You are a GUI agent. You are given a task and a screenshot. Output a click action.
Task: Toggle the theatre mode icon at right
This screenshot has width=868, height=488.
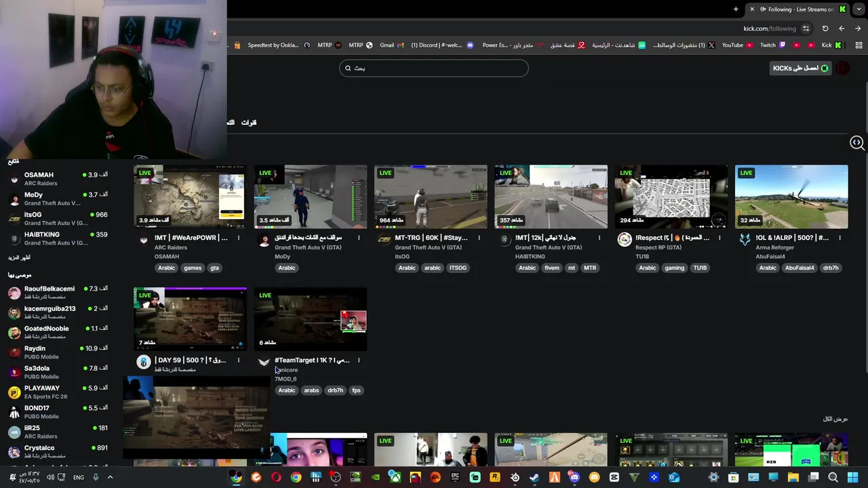[x=856, y=142]
